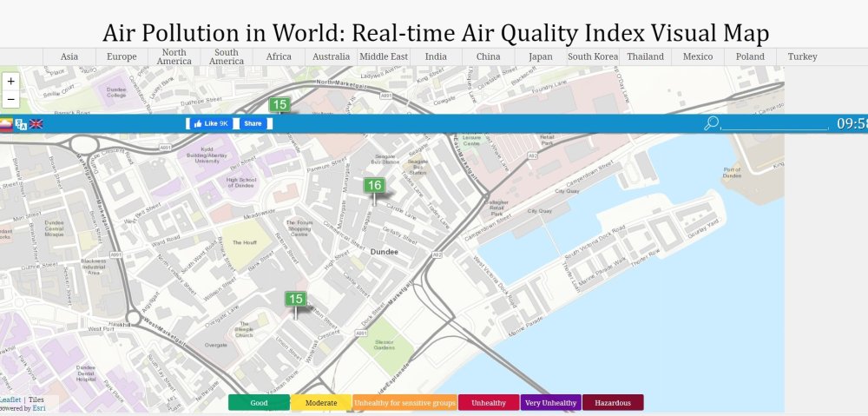Open the Asia tab
Screen dimensions: 868x416
69,56
